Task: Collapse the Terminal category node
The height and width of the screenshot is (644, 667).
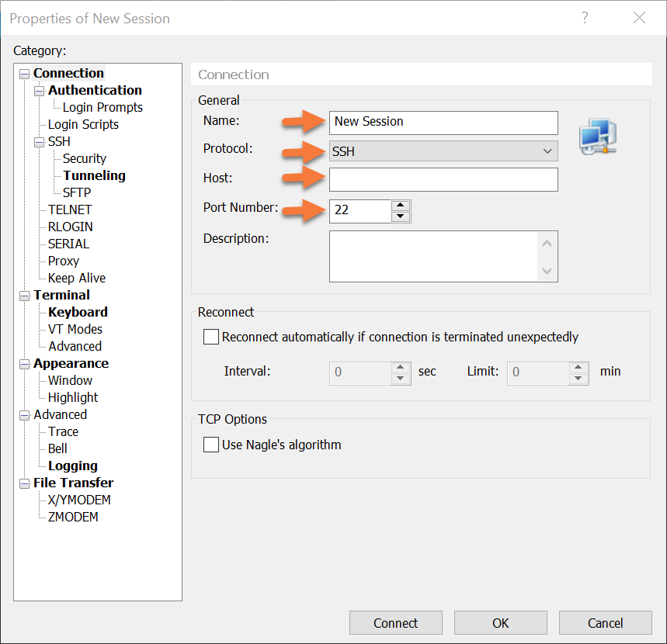Action: click(24, 296)
